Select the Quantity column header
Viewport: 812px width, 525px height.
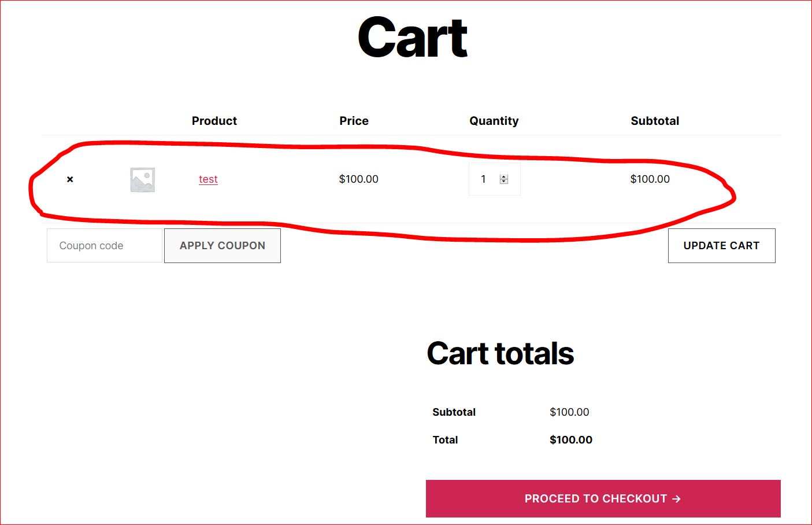494,121
